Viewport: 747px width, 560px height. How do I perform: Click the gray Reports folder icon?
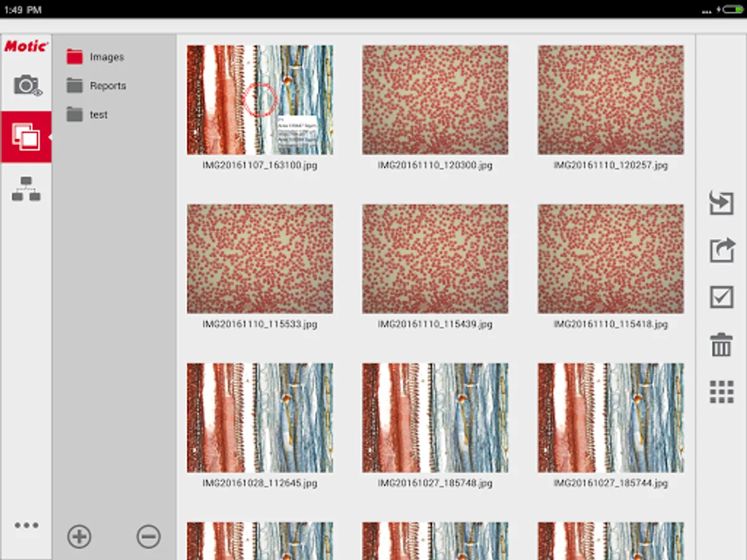pyautogui.click(x=75, y=85)
